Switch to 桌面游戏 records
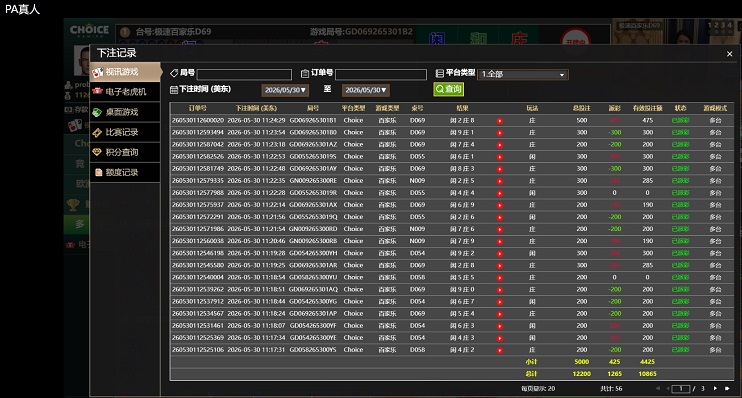Image resolution: width=742 pixels, height=398 pixels. click(x=125, y=112)
